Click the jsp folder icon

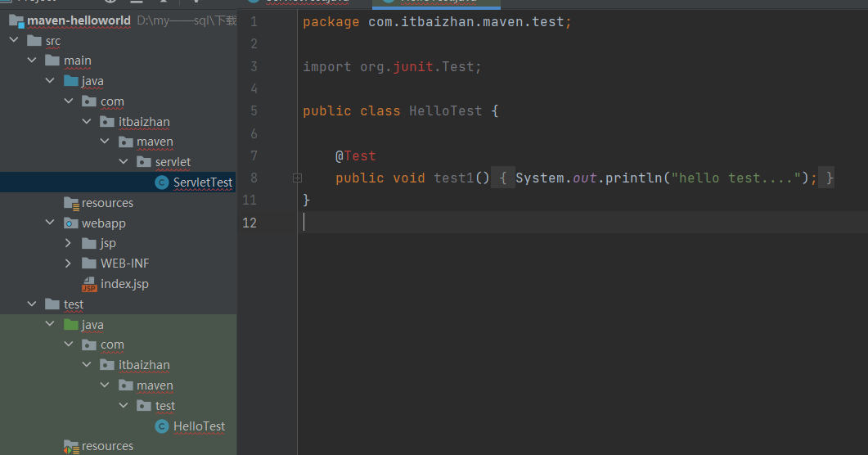coord(89,243)
